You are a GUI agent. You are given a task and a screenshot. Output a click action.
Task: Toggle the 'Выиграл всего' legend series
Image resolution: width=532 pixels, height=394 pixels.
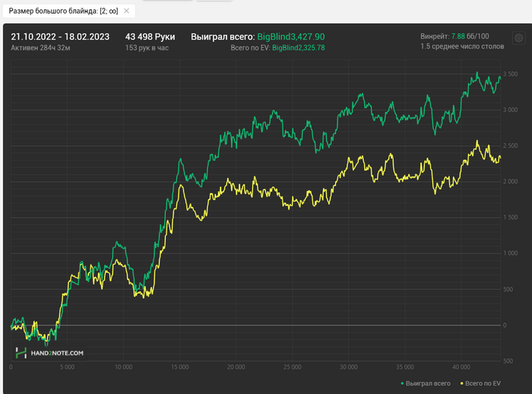[426, 383]
